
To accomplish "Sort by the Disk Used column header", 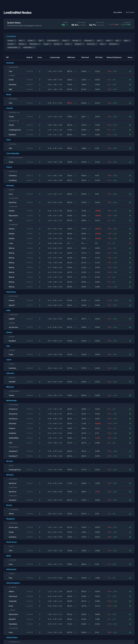I will [85, 58].
